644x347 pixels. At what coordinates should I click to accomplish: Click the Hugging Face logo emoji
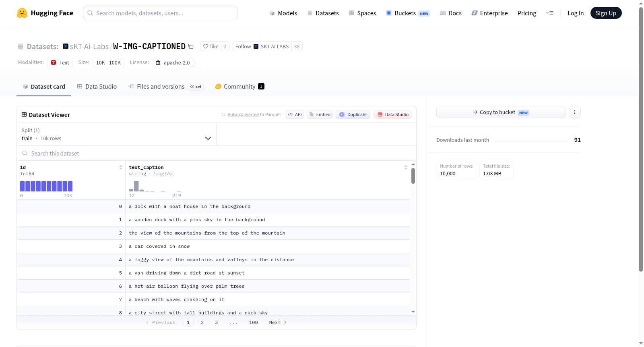point(22,13)
